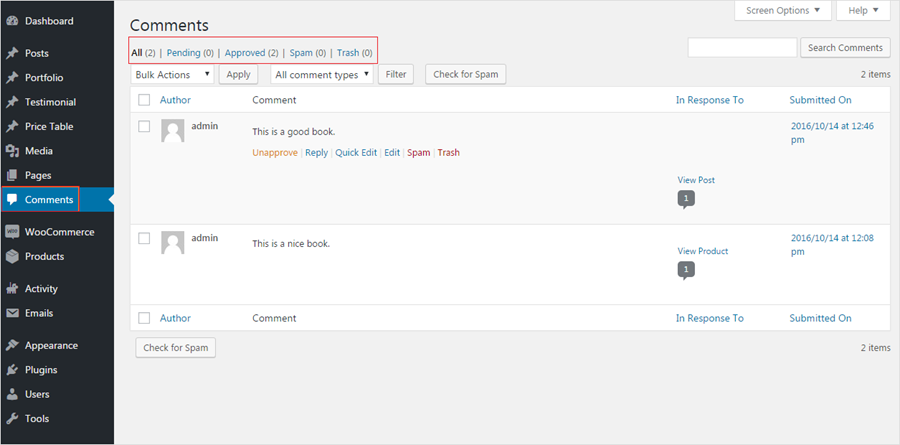Move good book comment to Trash
This screenshot has height=445, width=900.
pos(449,153)
